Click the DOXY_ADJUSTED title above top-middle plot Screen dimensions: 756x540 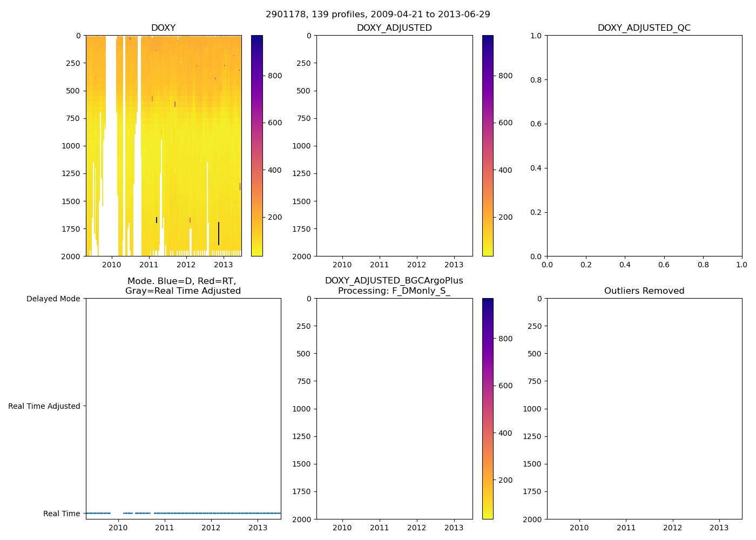[394, 28]
